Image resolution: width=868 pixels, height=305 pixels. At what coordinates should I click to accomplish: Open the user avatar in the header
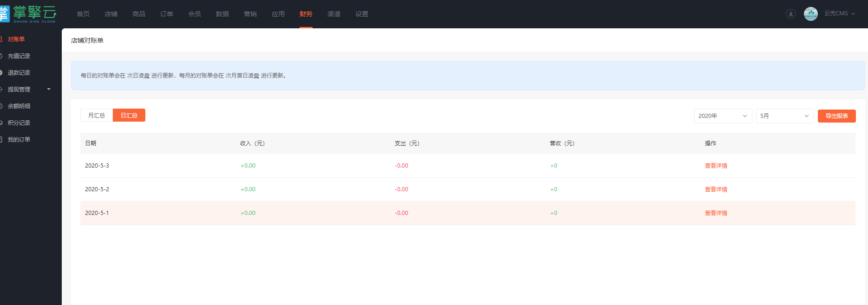[810, 14]
